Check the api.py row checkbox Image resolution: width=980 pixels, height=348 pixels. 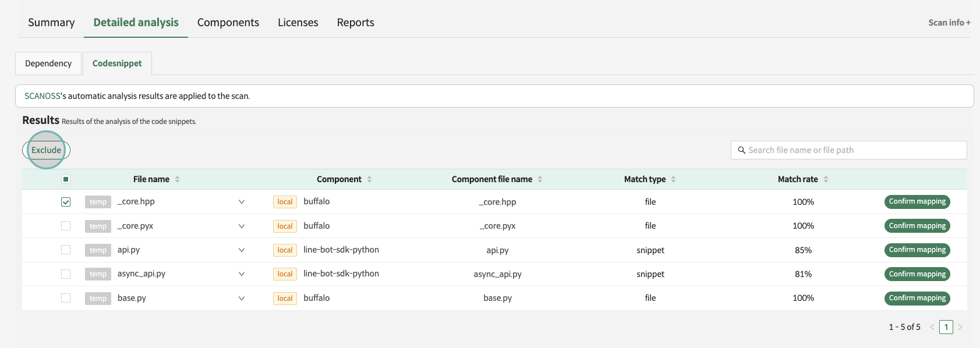coord(66,250)
